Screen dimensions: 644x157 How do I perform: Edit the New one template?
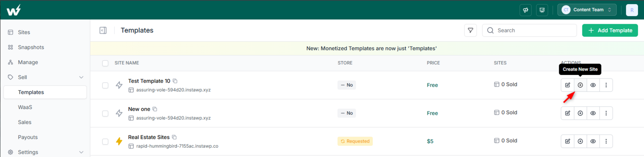point(568,113)
